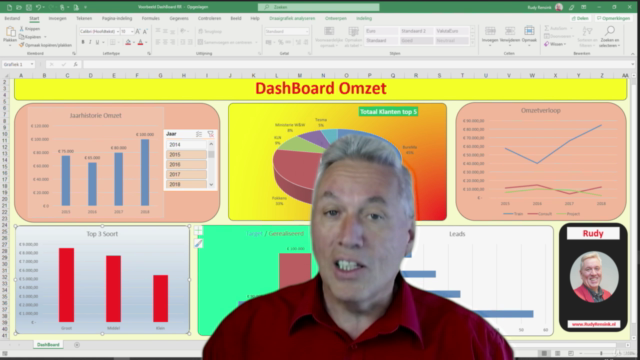
Task: Select 2015 in the Jaar slicer
Action: (186, 154)
